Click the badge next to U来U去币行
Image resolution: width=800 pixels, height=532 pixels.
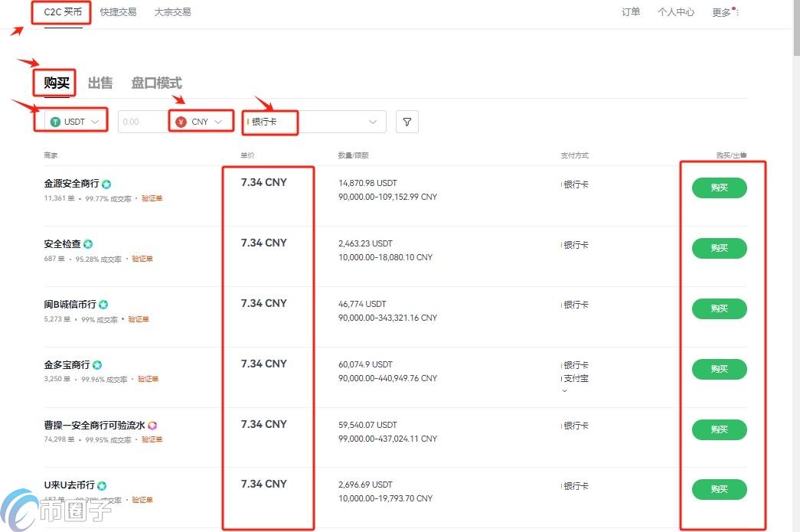coord(103,485)
